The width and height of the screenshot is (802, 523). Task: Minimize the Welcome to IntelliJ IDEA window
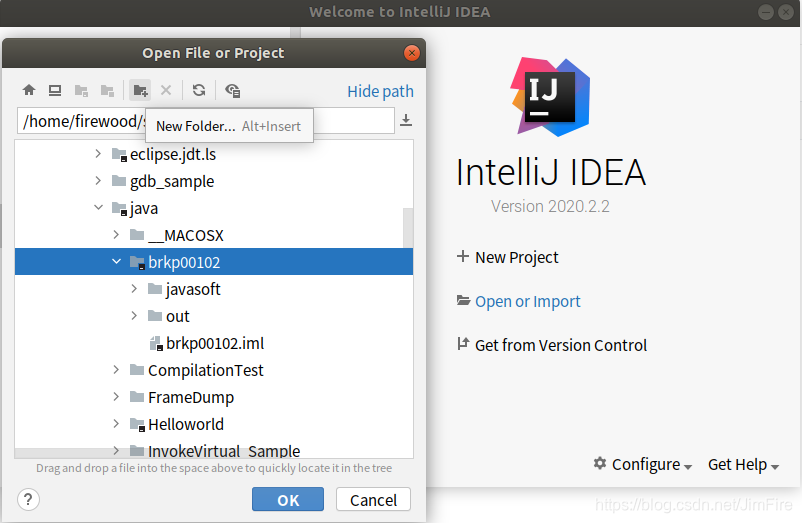[766, 12]
